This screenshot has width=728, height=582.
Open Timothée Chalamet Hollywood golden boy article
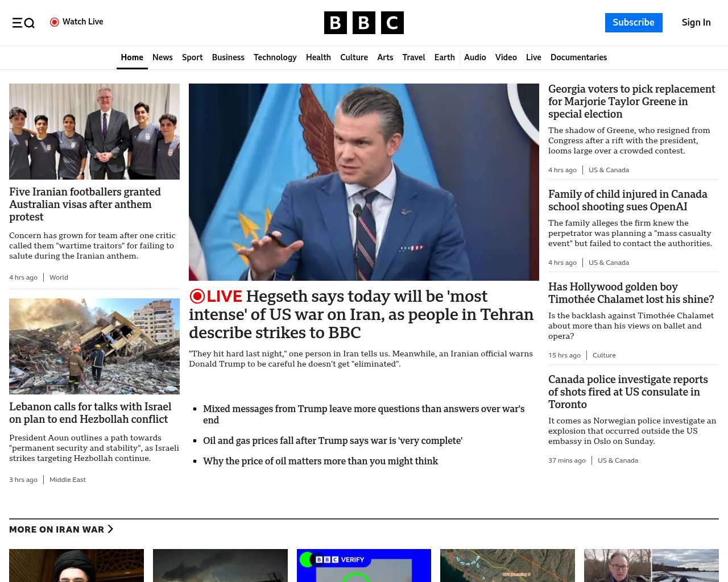coord(631,293)
